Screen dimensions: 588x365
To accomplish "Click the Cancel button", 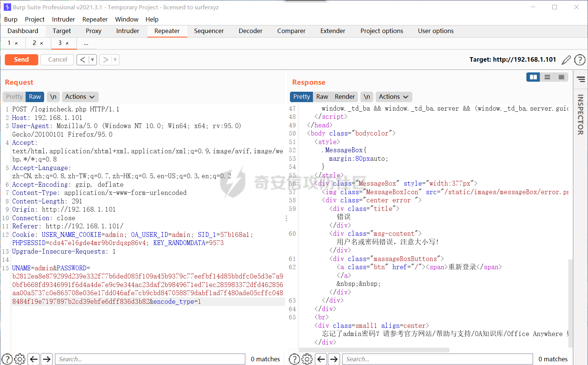I will tap(58, 59).
